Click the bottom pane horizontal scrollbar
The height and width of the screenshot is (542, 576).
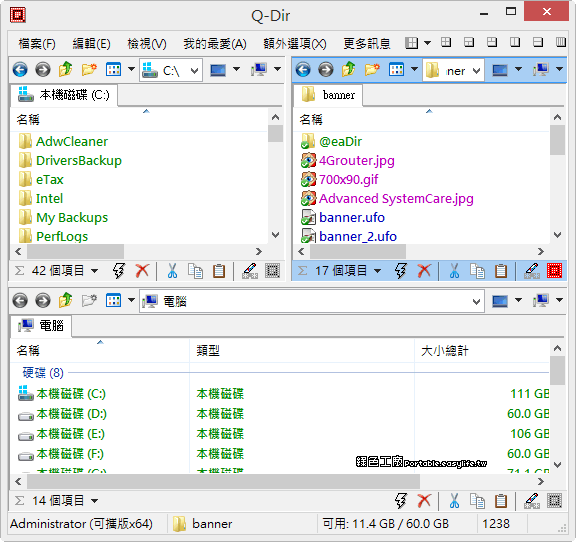[x=223, y=481]
